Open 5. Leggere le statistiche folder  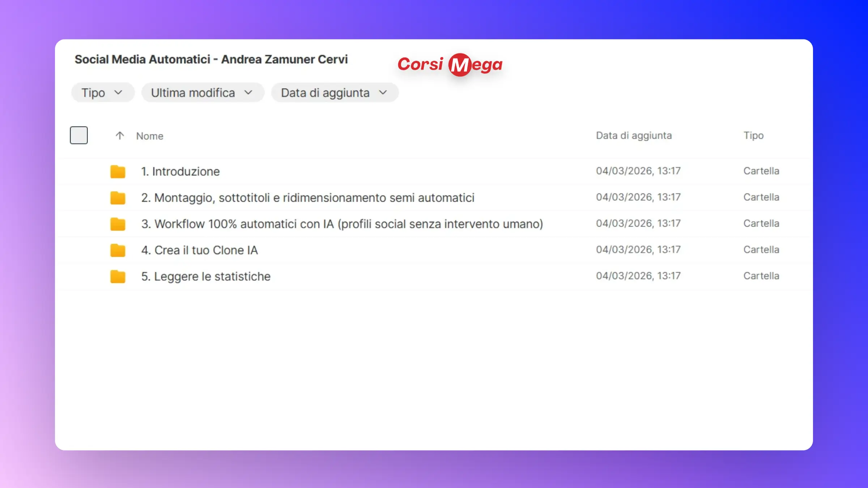click(206, 277)
